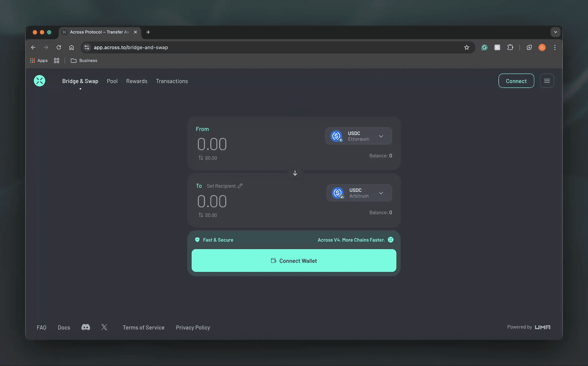Open the Terms of Service link
The image size is (588, 366).
(x=143, y=327)
